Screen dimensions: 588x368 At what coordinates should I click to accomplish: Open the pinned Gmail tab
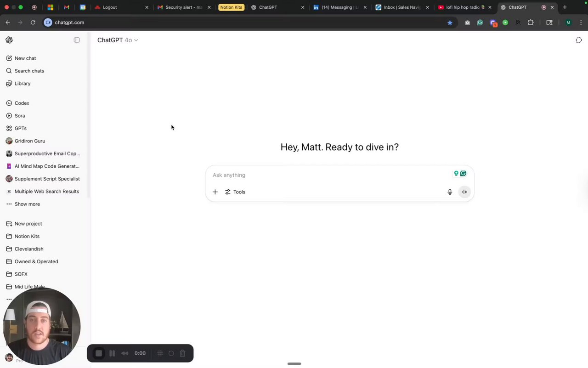click(67, 7)
